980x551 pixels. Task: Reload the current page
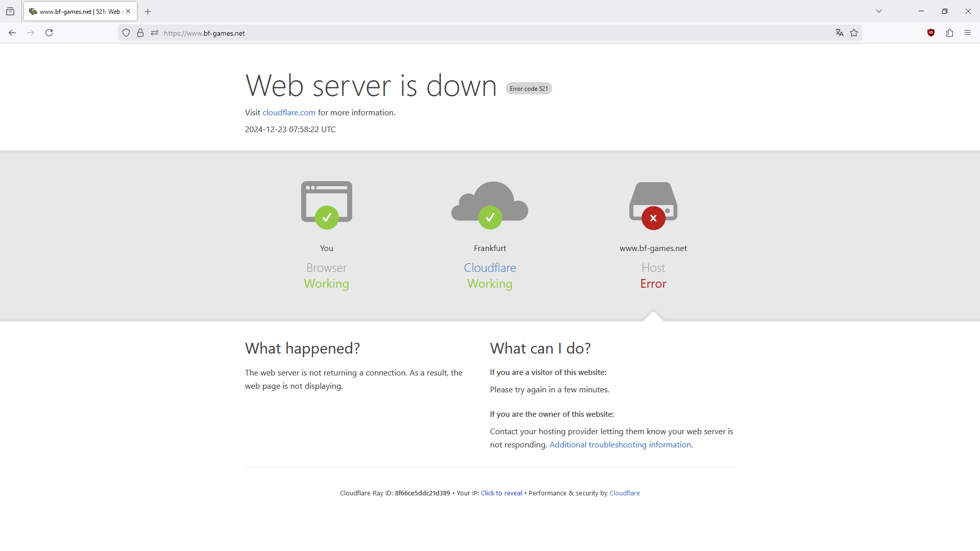click(49, 33)
